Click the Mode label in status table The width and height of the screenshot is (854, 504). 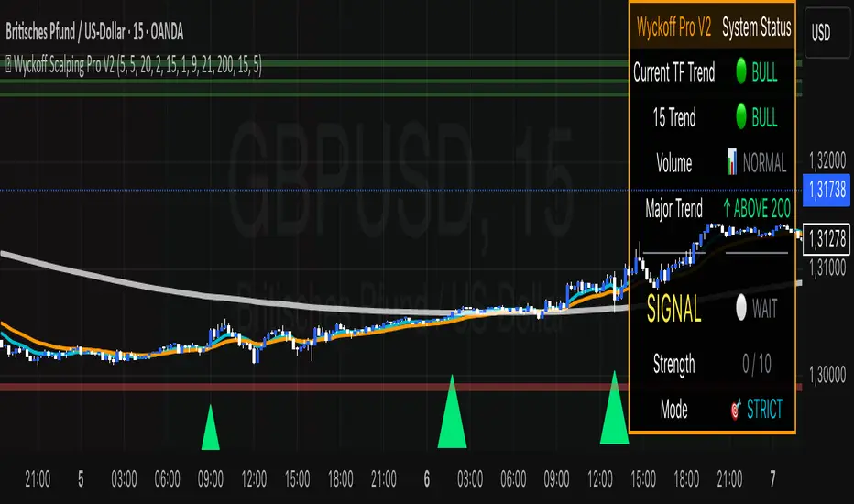click(x=673, y=409)
